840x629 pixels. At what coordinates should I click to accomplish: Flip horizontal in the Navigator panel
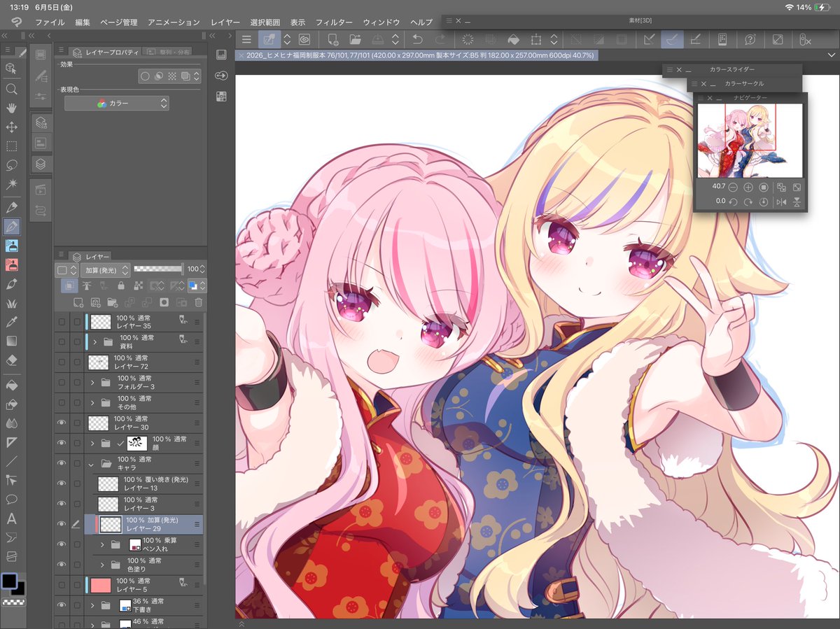pyautogui.click(x=781, y=202)
